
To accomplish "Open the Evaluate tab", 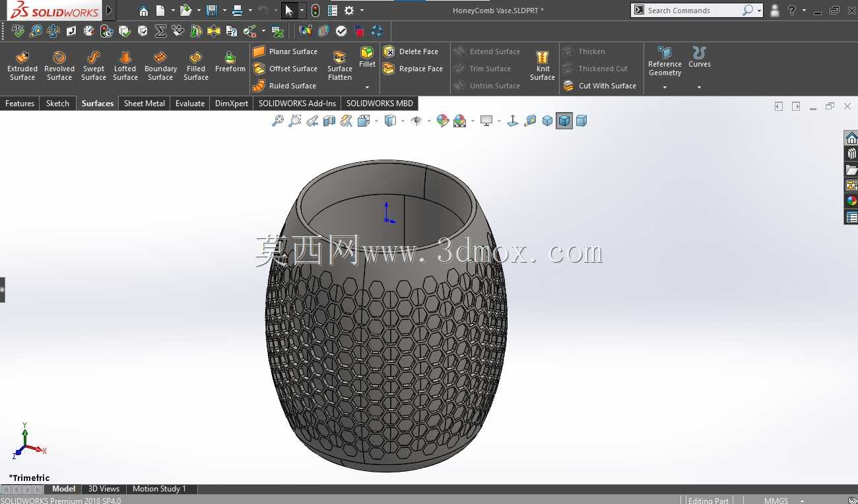I will click(x=190, y=104).
